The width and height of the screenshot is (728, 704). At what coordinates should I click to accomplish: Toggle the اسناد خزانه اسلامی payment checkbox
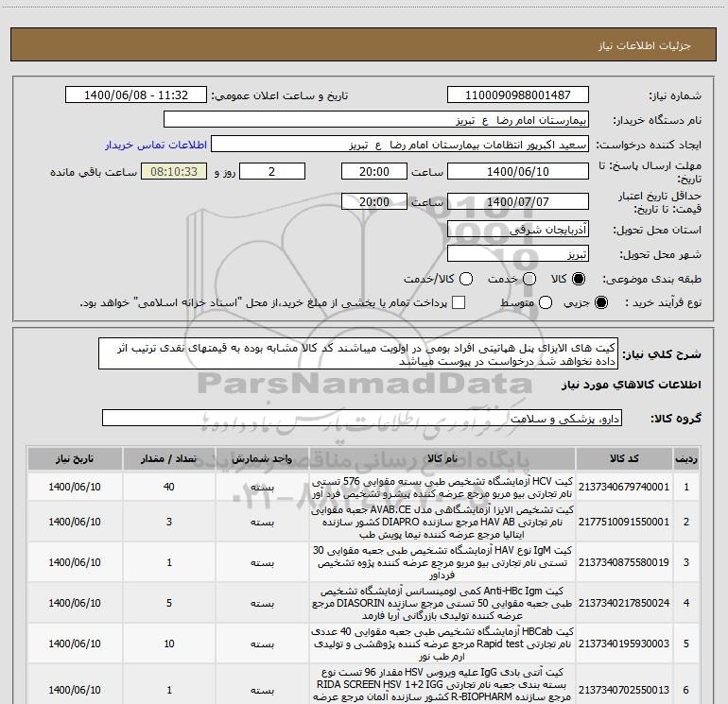(x=459, y=302)
